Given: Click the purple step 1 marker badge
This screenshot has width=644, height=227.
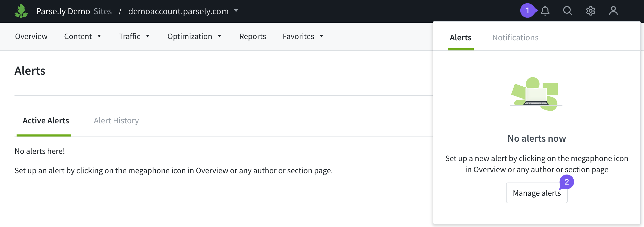Looking at the screenshot, I should coord(528,11).
